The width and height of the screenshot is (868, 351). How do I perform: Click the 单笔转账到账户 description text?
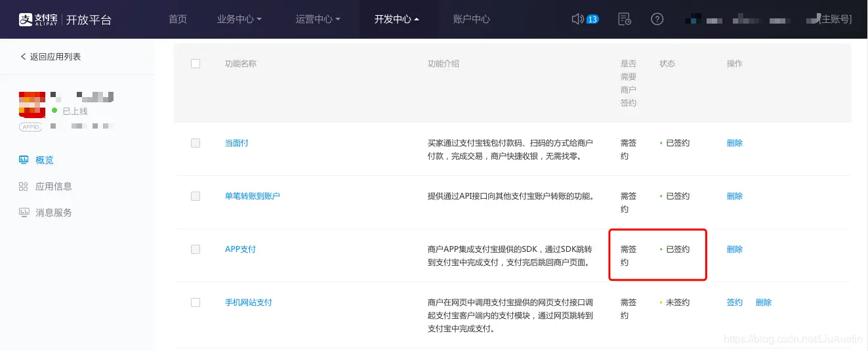pyautogui.click(x=510, y=196)
